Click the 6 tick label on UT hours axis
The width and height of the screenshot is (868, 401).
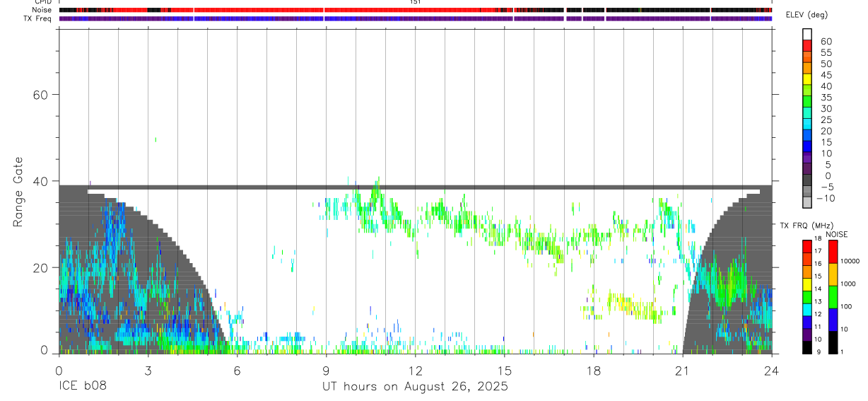237,371
